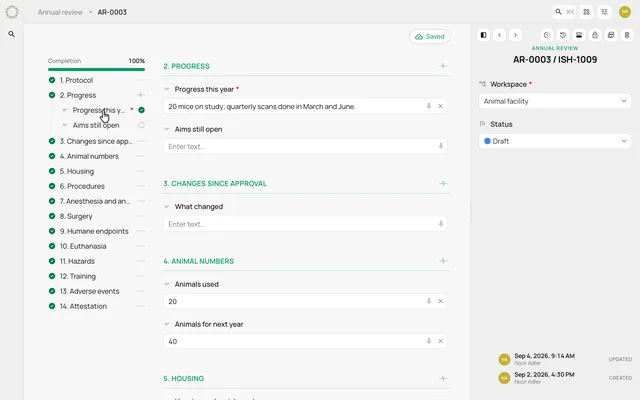Jump to 10. Euthanasia section
The height and width of the screenshot is (400, 640).
[83, 246]
